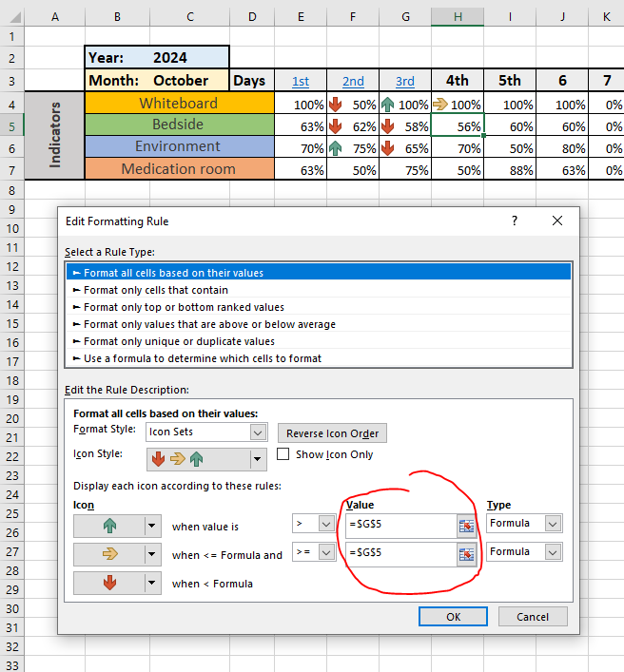The width and height of the screenshot is (624, 672).
Task: Toggle Show Icon Only checkbox
Action: [283, 453]
